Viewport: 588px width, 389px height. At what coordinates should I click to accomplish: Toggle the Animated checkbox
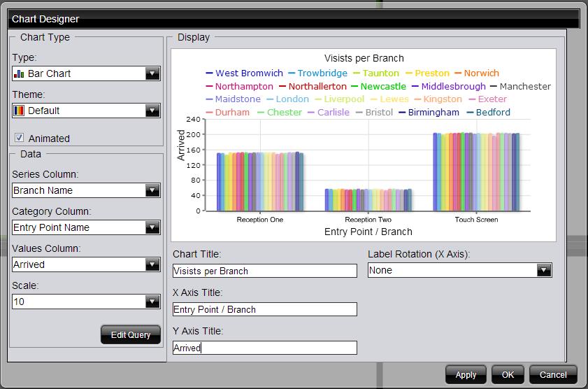point(19,138)
